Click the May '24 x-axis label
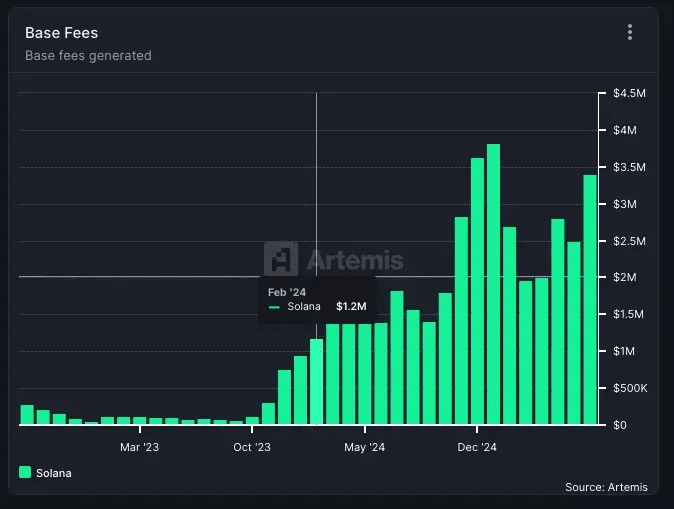 pos(364,447)
